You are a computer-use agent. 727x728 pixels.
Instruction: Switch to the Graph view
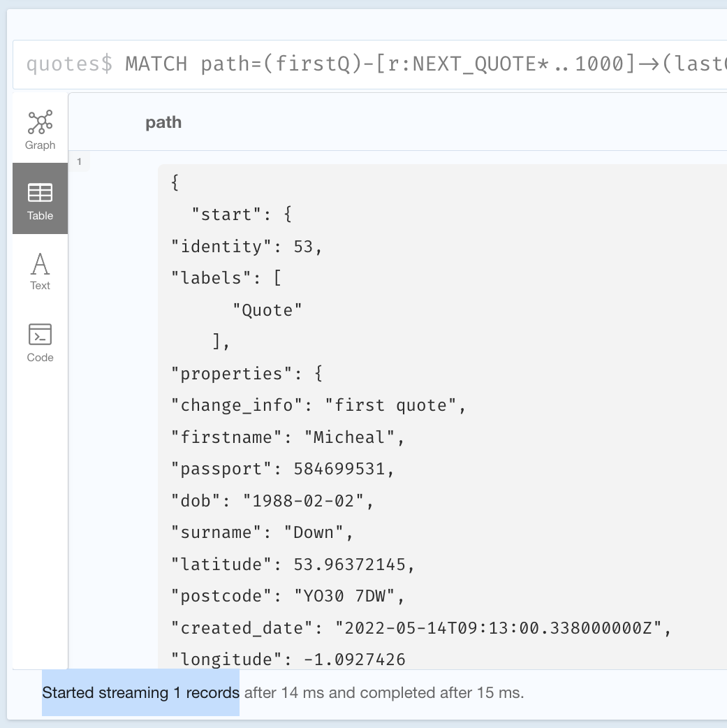coord(40,129)
